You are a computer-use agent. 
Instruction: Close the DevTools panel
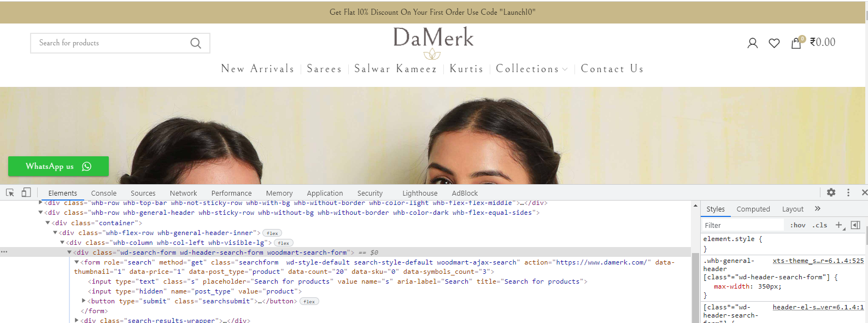864,192
